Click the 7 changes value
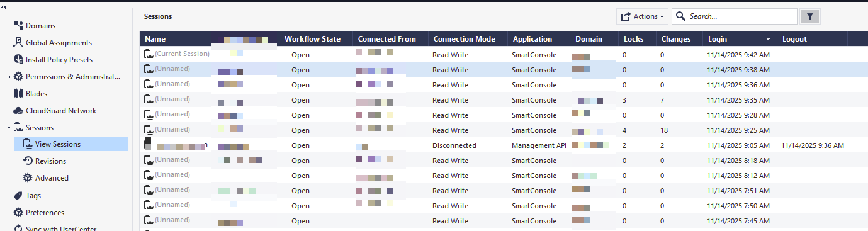Screen dimensions: 868x231 tap(662, 100)
